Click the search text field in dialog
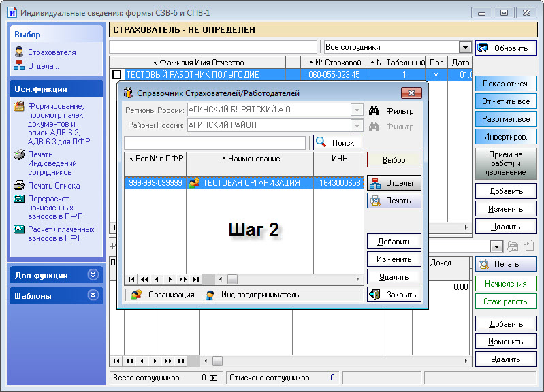This screenshot has width=544, height=392. 214,143
